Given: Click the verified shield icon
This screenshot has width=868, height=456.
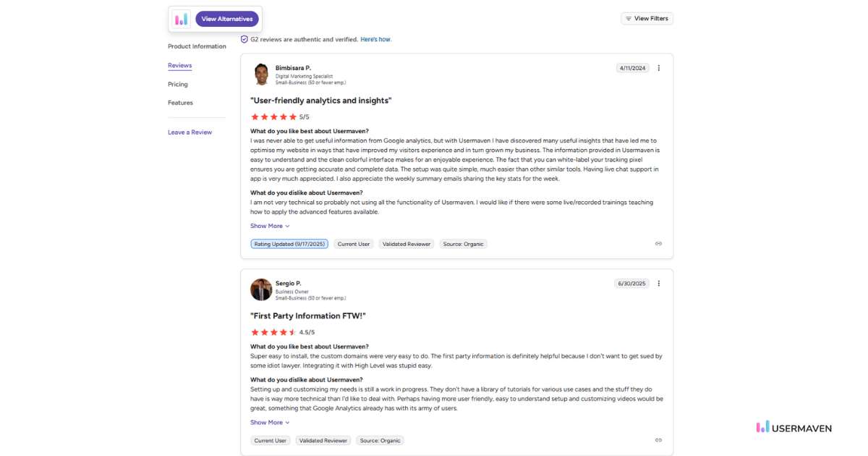Looking at the screenshot, I should coord(244,39).
